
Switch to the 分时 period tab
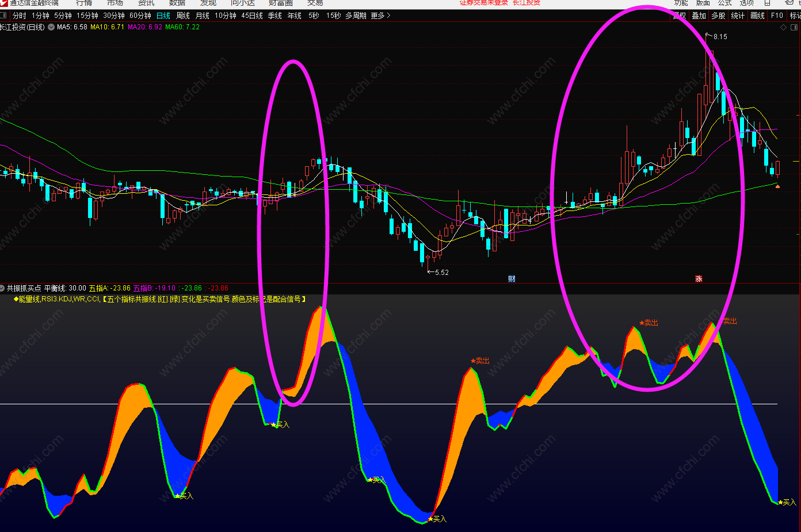point(20,16)
